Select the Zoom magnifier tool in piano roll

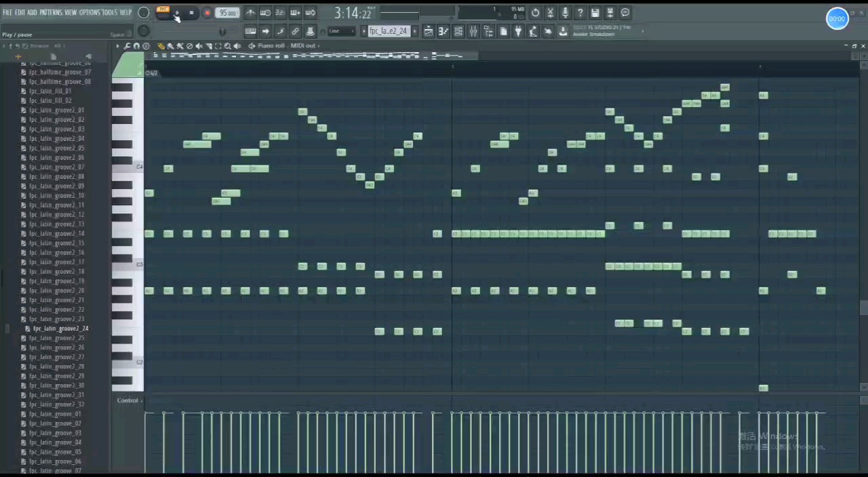[227, 46]
